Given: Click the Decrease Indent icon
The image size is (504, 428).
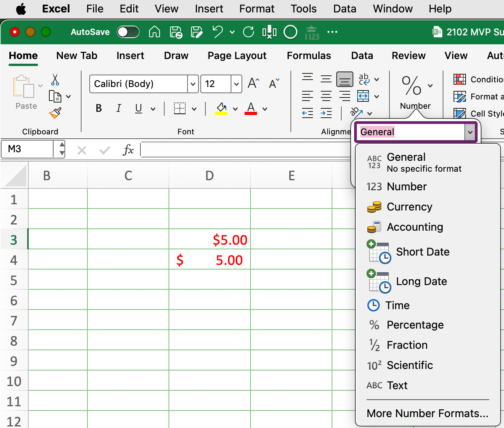Looking at the screenshot, I should tap(308, 113).
